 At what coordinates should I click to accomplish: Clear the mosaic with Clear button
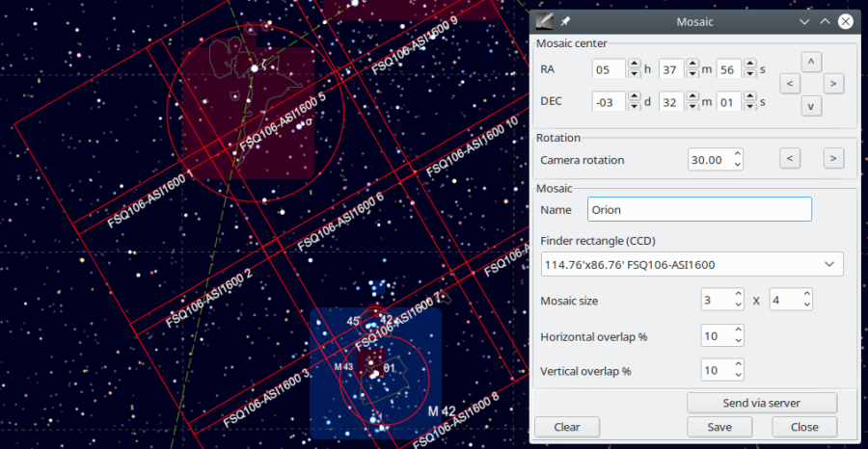coord(567,427)
